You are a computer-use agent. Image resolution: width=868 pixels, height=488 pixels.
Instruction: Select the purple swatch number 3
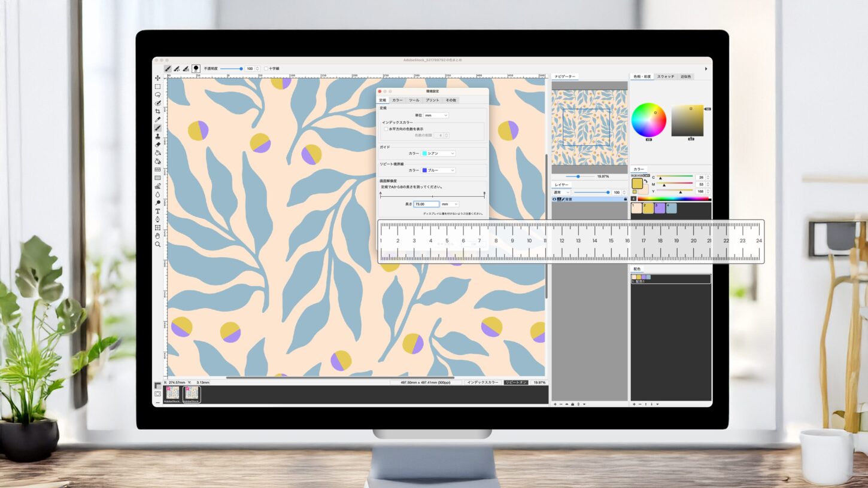click(660, 208)
